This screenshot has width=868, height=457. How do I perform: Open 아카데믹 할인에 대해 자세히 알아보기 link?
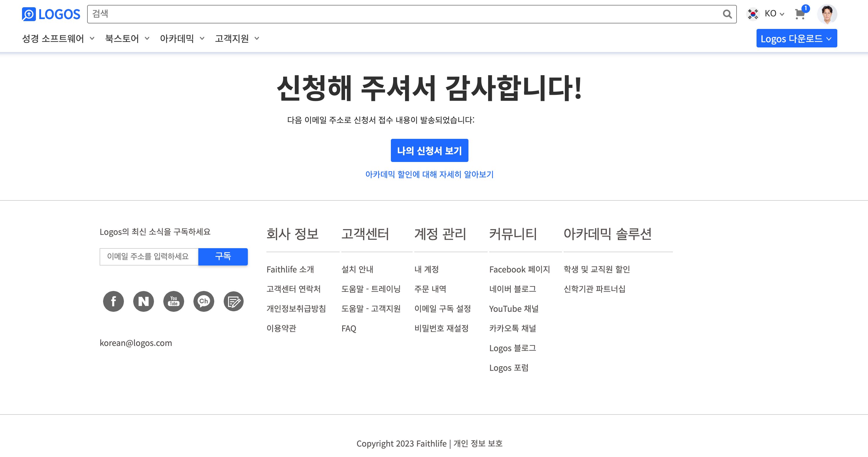[429, 174]
